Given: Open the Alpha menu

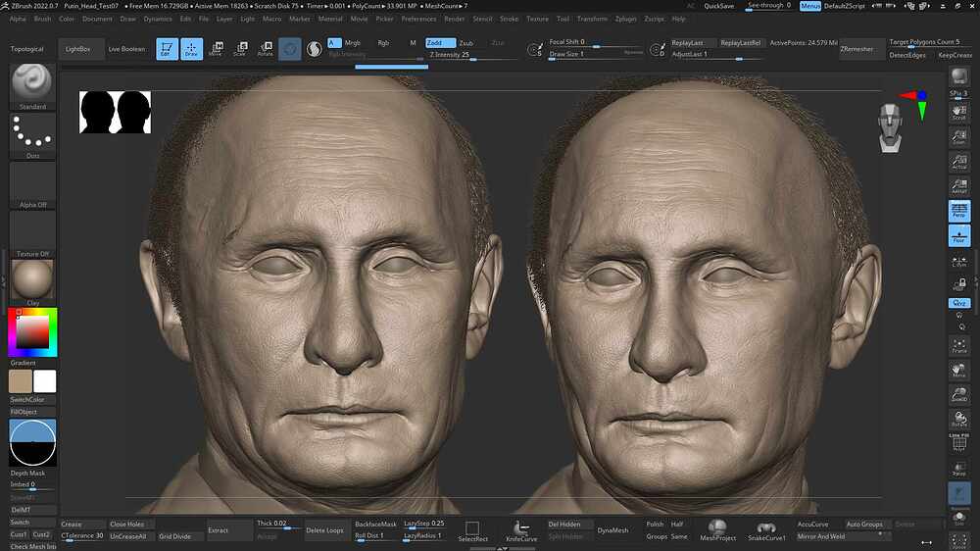Looking at the screenshot, I should pos(18,19).
